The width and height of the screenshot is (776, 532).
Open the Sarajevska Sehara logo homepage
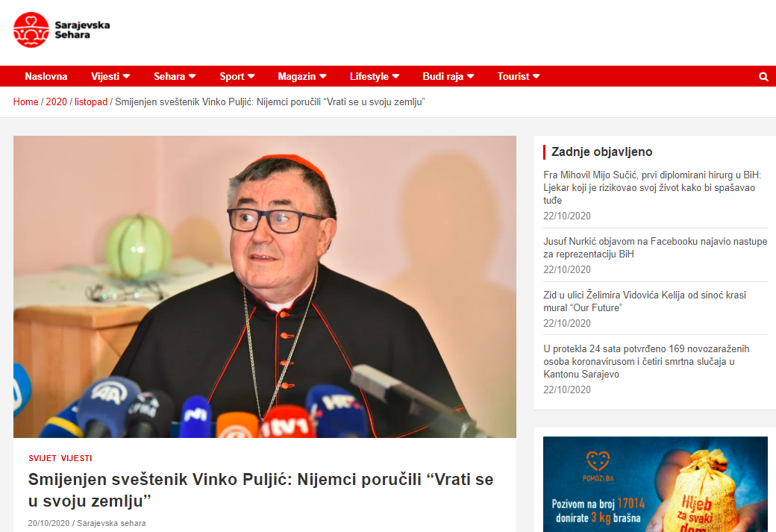coord(62,30)
